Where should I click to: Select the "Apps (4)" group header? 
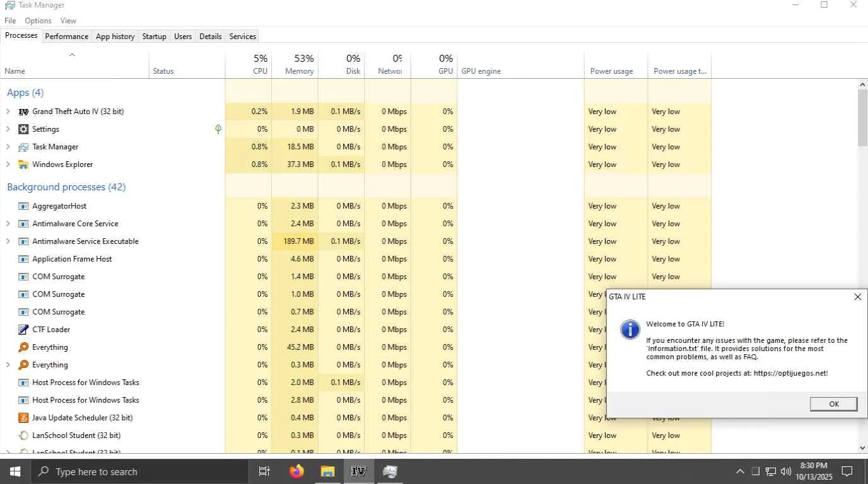pos(25,93)
